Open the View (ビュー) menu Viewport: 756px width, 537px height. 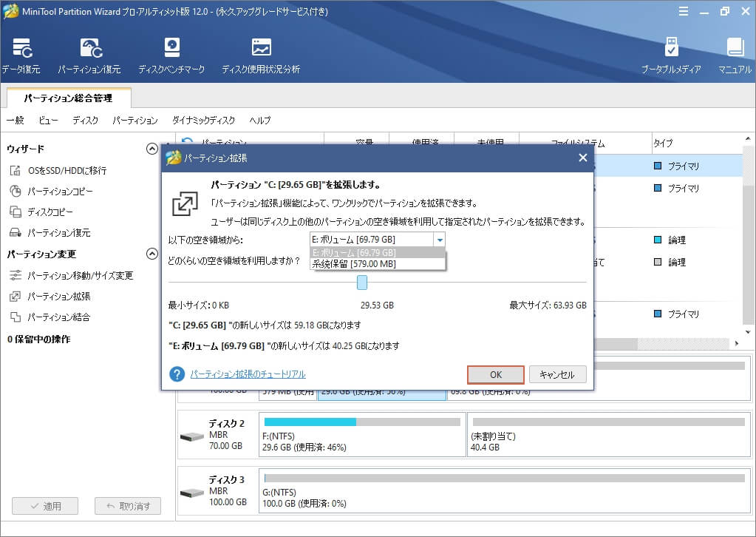[48, 120]
